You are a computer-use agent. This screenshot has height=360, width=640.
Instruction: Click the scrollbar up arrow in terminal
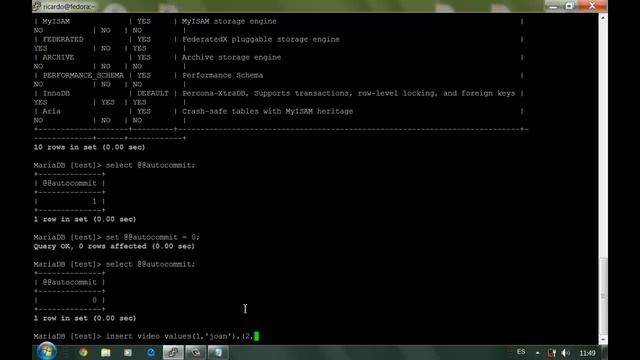[x=603, y=18]
